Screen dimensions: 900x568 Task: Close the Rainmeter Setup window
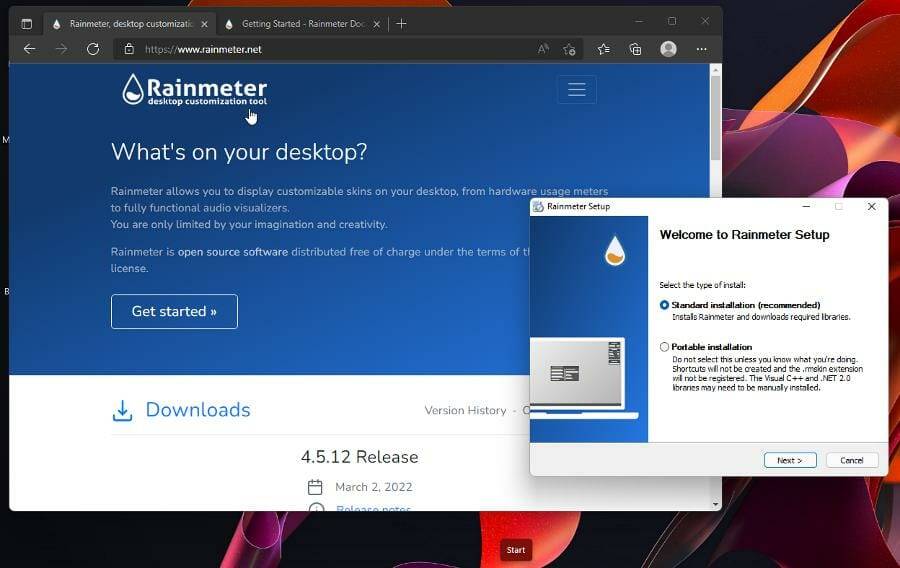click(871, 207)
